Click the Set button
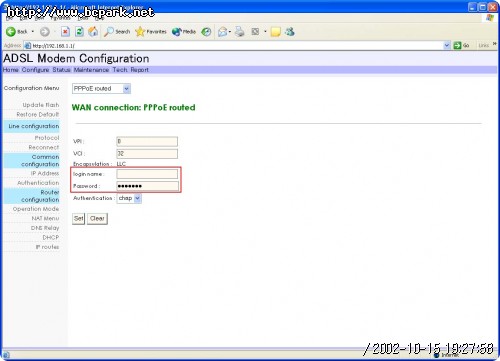 point(79,219)
